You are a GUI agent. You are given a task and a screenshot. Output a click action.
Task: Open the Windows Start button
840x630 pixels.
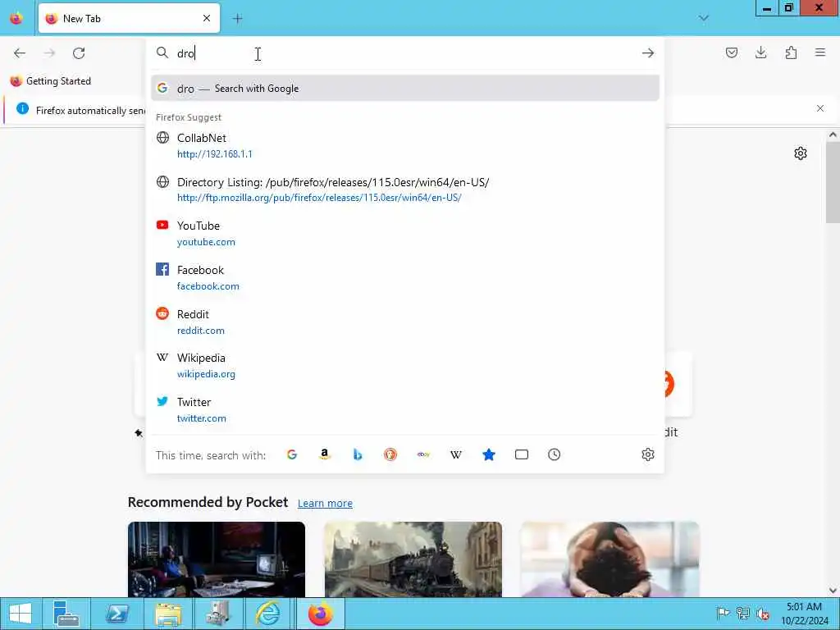point(21,614)
